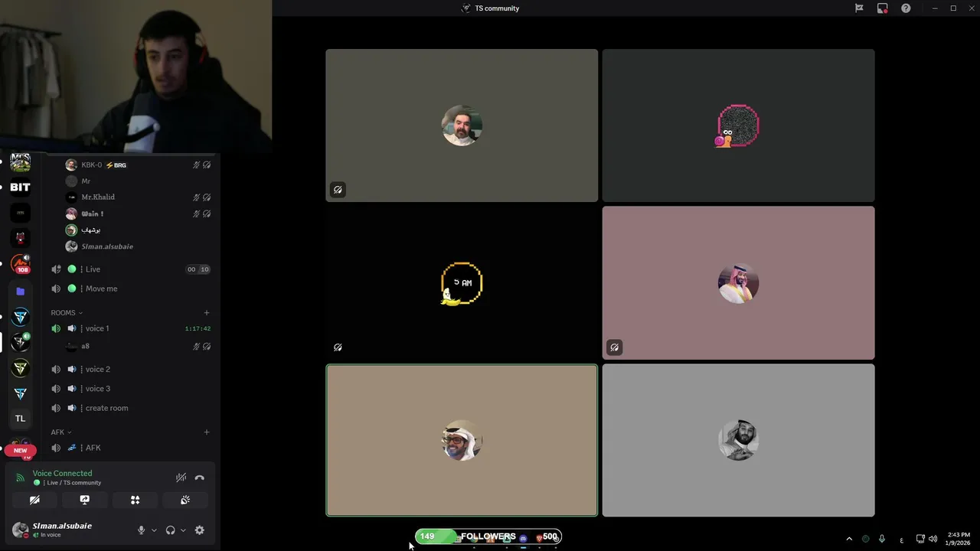Open the taskbar clock showing 2:43 PM
Viewport: 980px width, 551px height.
point(959,539)
